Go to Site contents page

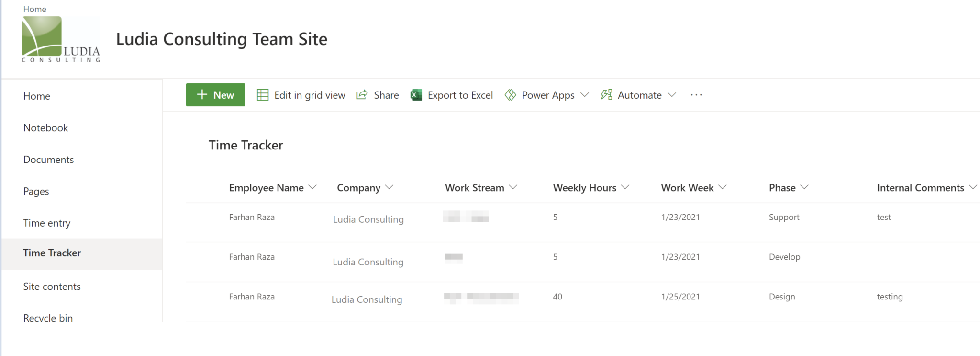52,287
